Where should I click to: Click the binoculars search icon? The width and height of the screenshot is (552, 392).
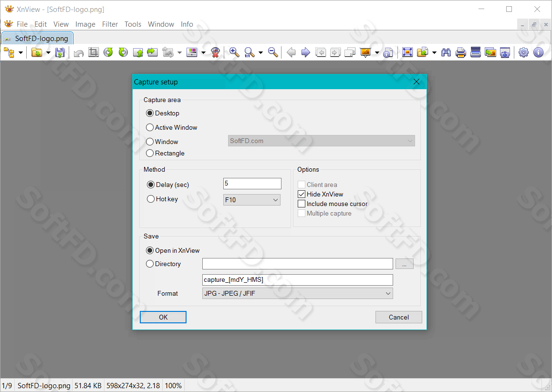pyautogui.click(x=446, y=52)
